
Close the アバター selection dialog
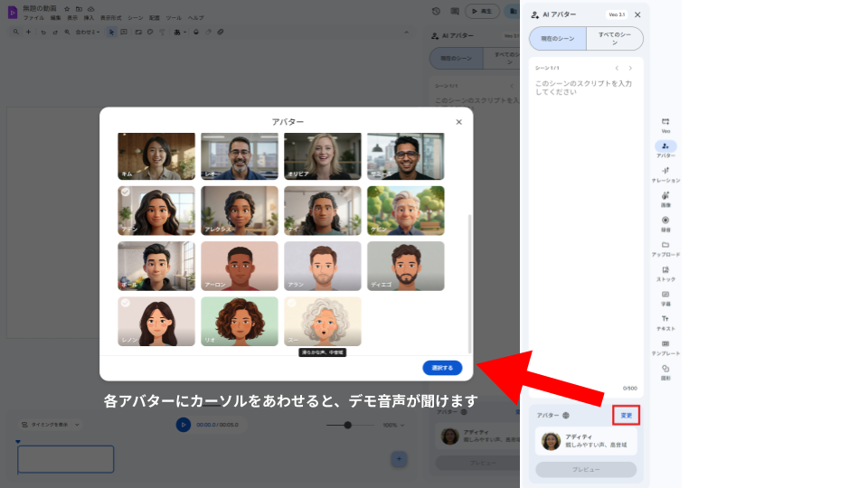pyautogui.click(x=458, y=122)
